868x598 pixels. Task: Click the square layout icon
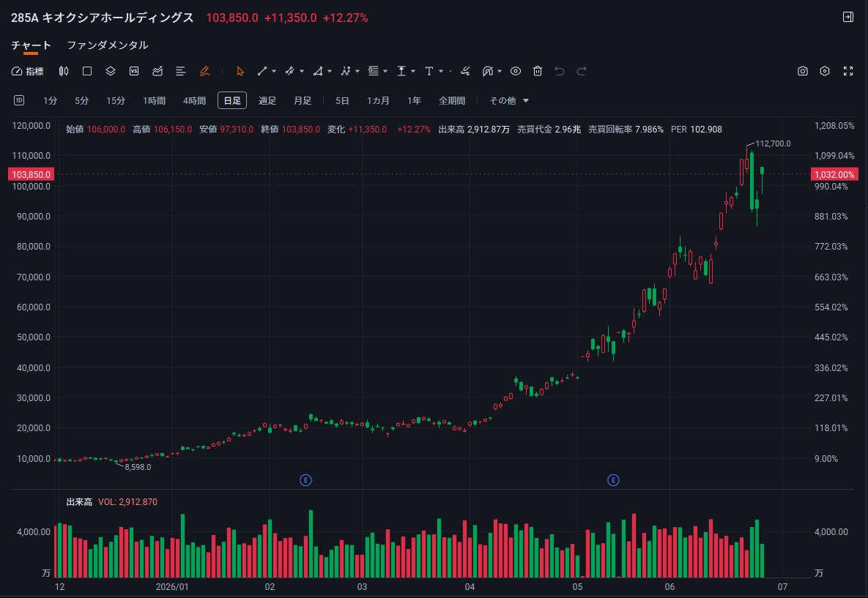coord(87,71)
